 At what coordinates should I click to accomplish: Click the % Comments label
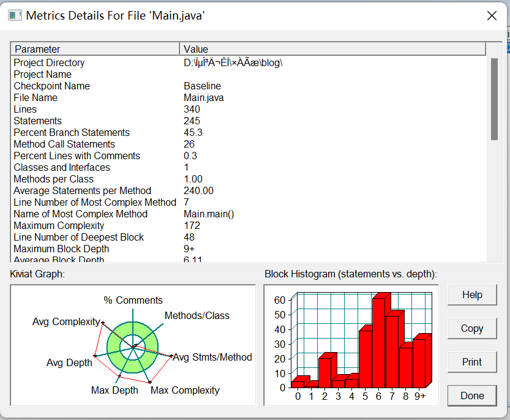pyautogui.click(x=133, y=300)
